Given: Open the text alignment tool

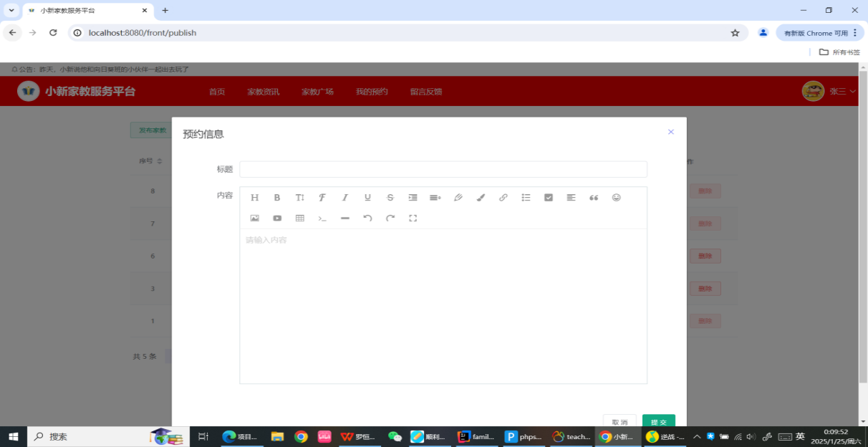Looking at the screenshot, I should (x=571, y=198).
